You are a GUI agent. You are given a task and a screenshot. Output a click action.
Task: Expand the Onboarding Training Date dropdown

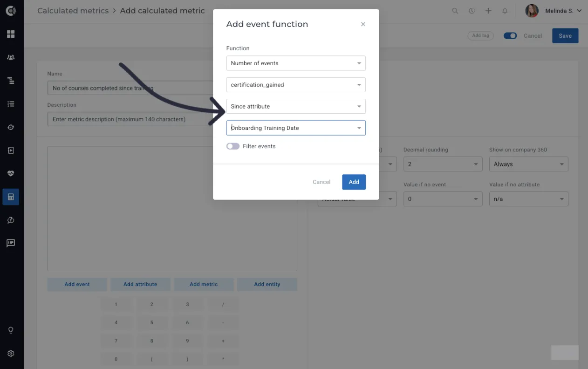point(296,128)
